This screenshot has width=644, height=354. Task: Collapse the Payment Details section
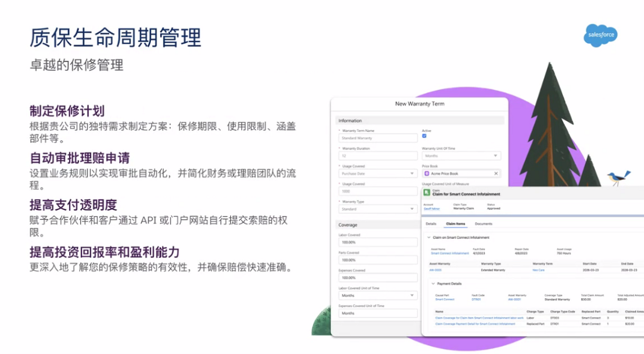coord(433,283)
